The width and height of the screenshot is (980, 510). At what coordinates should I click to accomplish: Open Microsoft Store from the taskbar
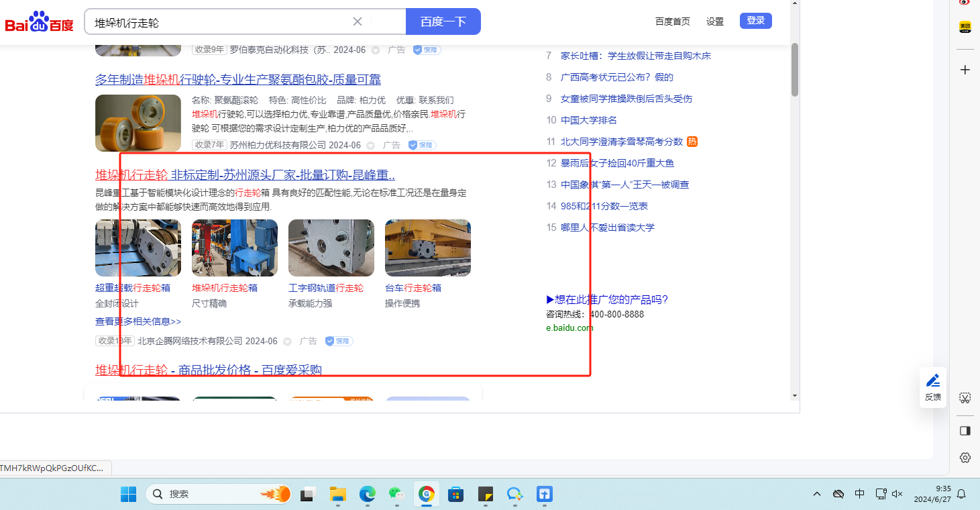click(x=455, y=495)
